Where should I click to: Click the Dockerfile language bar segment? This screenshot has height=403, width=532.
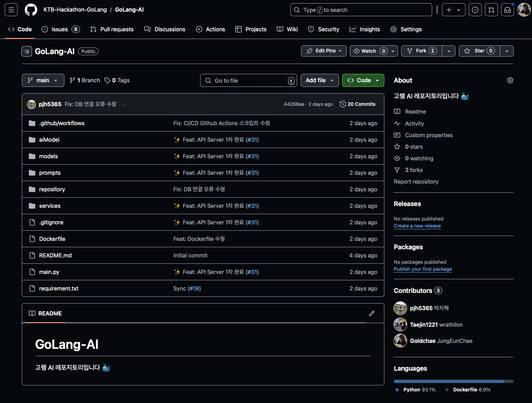[x=509, y=381]
